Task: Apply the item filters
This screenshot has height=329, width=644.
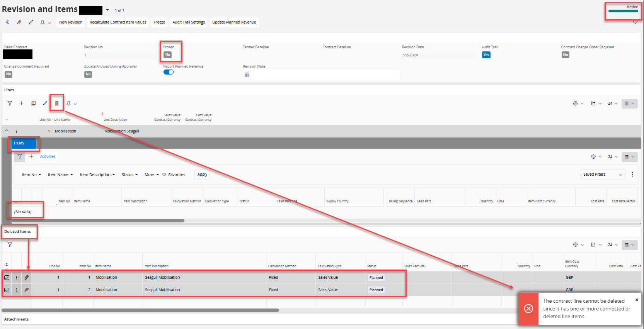Action: 202,175
